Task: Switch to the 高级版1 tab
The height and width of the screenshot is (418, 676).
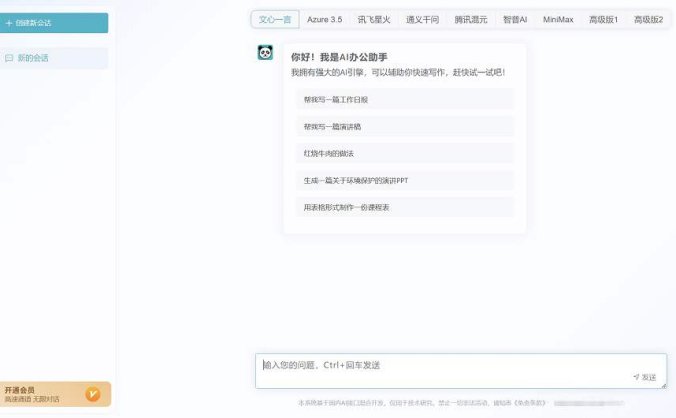Action: [x=604, y=19]
